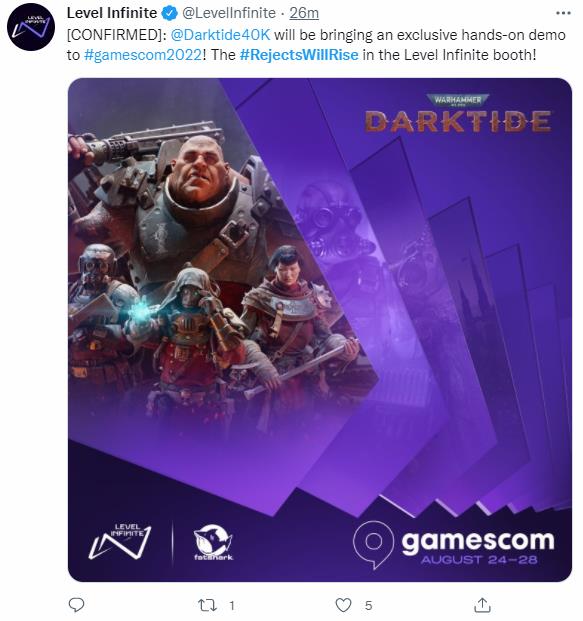Follow the #gamescom2022 hashtag

(143, 55)
